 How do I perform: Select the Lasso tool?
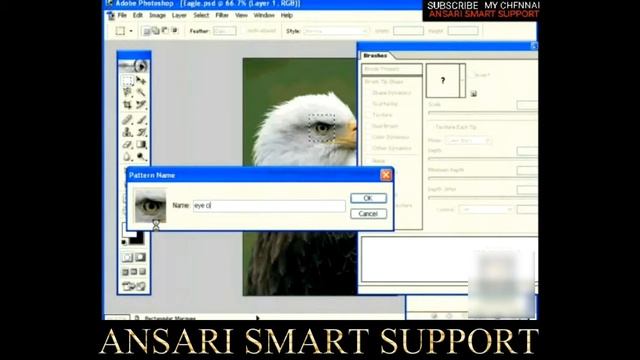click(127, 92)
